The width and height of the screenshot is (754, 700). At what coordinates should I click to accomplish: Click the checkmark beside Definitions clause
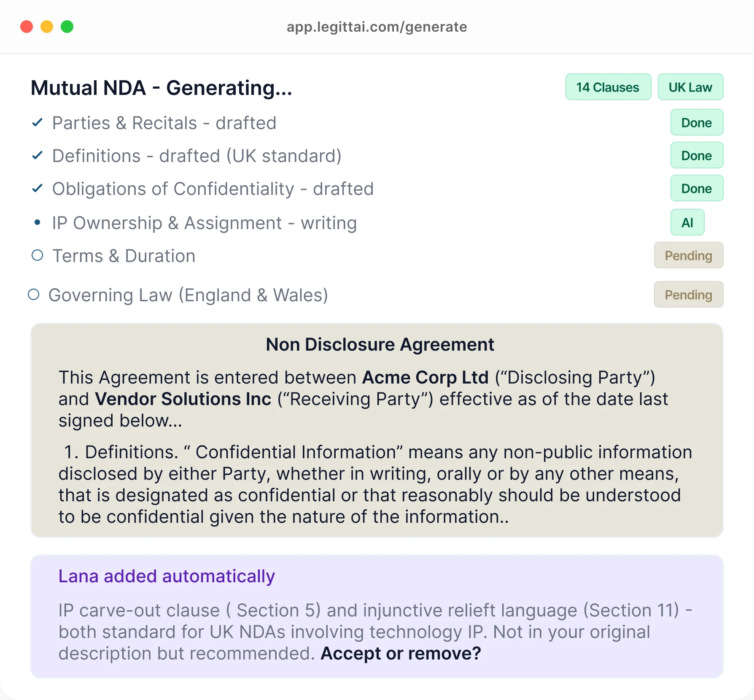pyautogui.click(x=38, y=155)
